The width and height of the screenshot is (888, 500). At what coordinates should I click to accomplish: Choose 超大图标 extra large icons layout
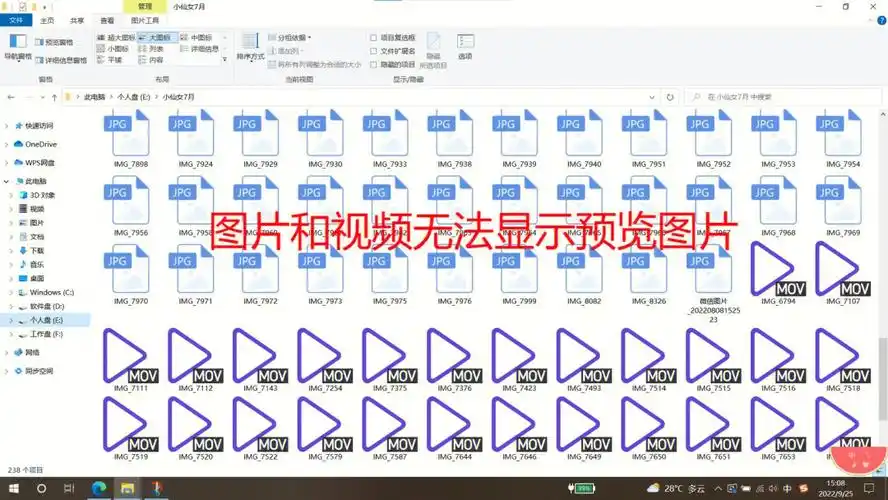tap(116, 37)
